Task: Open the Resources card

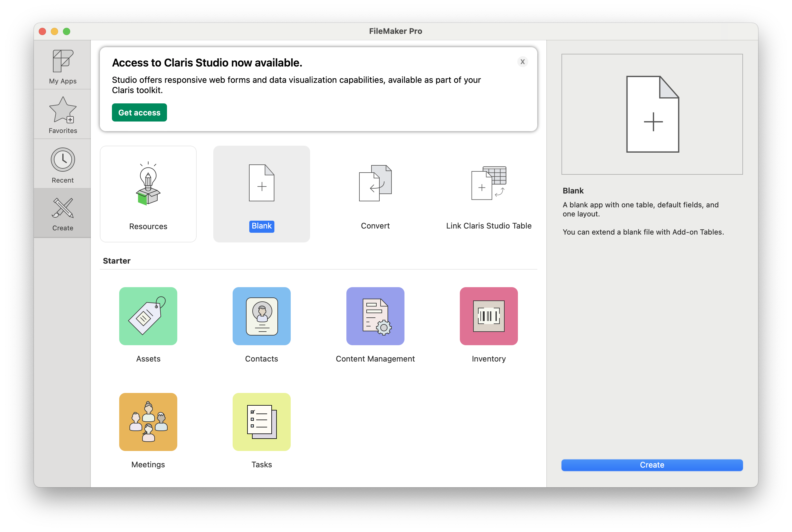Action: click(148, 193)
